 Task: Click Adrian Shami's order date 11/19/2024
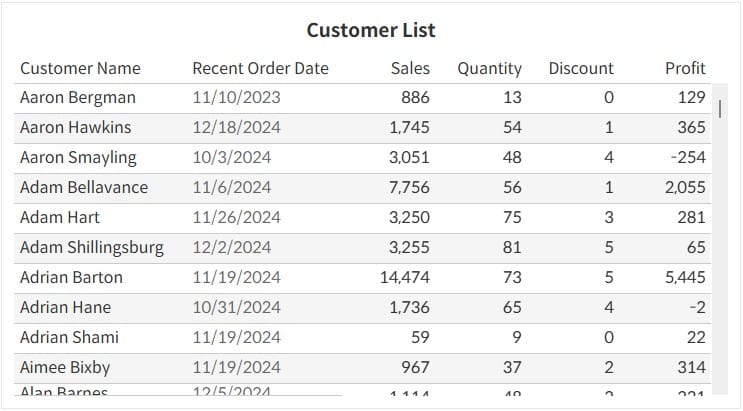pyautogui.click(x=237, y=338)
